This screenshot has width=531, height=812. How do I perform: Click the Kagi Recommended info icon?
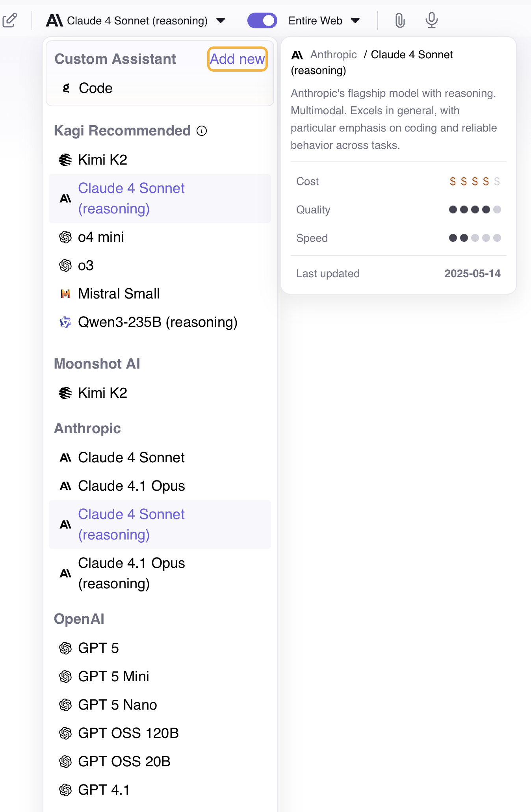tap(202, 131)
